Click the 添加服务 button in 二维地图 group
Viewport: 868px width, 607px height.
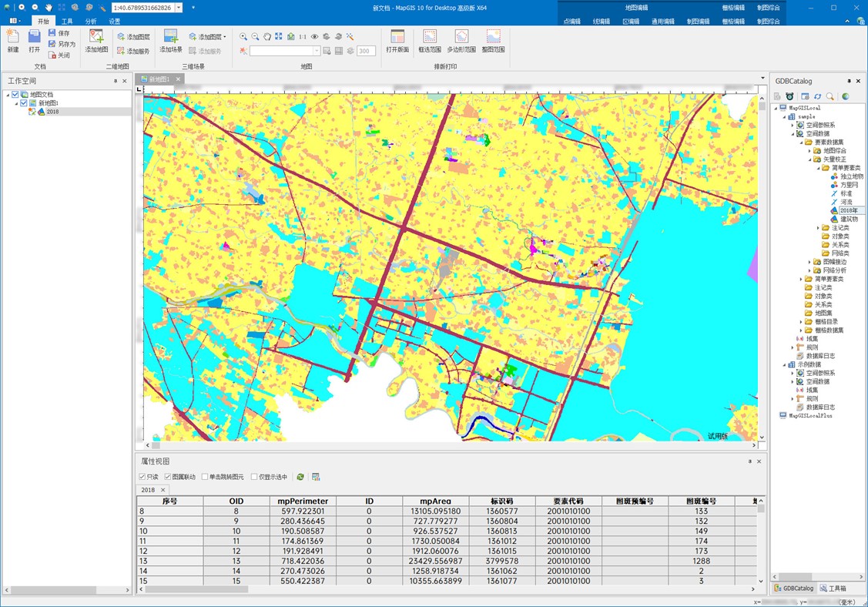pyautogui.click(x=133, y=52)
